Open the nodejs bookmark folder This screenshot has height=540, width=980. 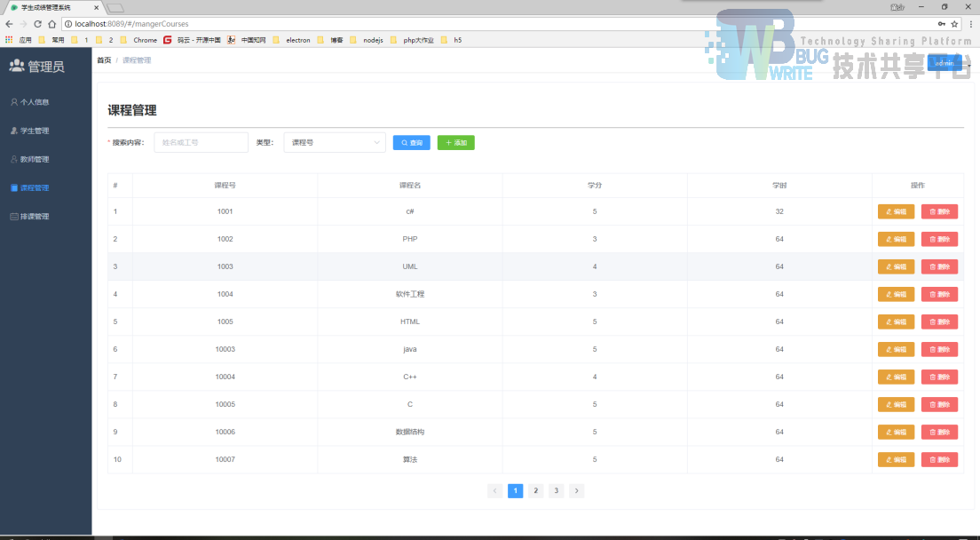[x=367, y=39]
